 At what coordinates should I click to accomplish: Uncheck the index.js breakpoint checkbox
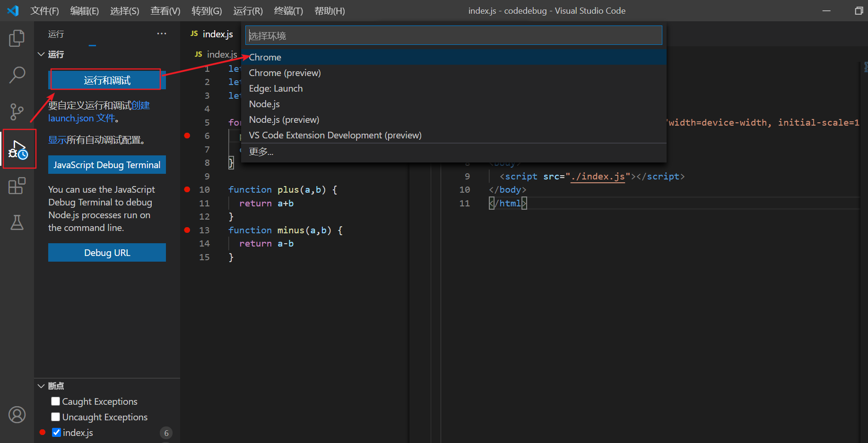(x=56, y=433)
